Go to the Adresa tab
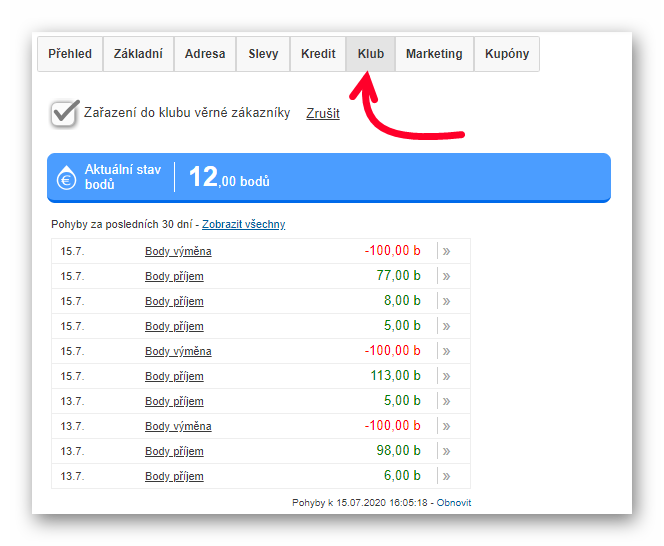Viewport: 664px width, 546px height. (x=205, y=54)
